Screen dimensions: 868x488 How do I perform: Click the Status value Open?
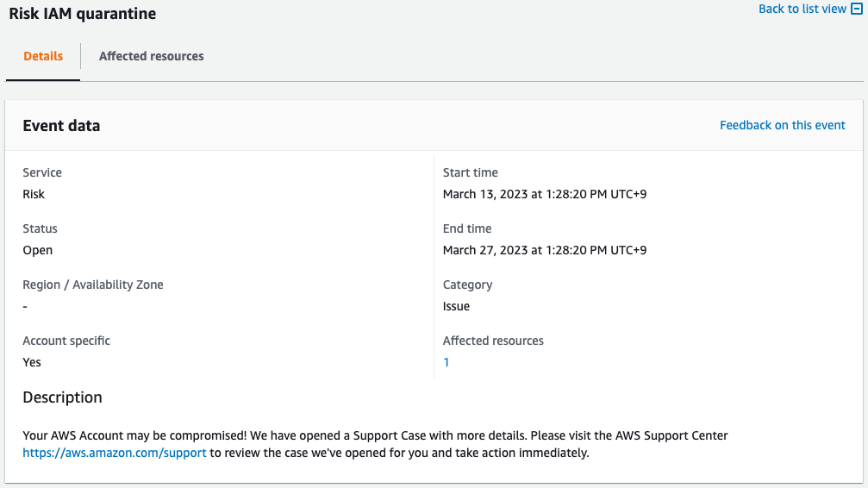click(x=38, y=250)
